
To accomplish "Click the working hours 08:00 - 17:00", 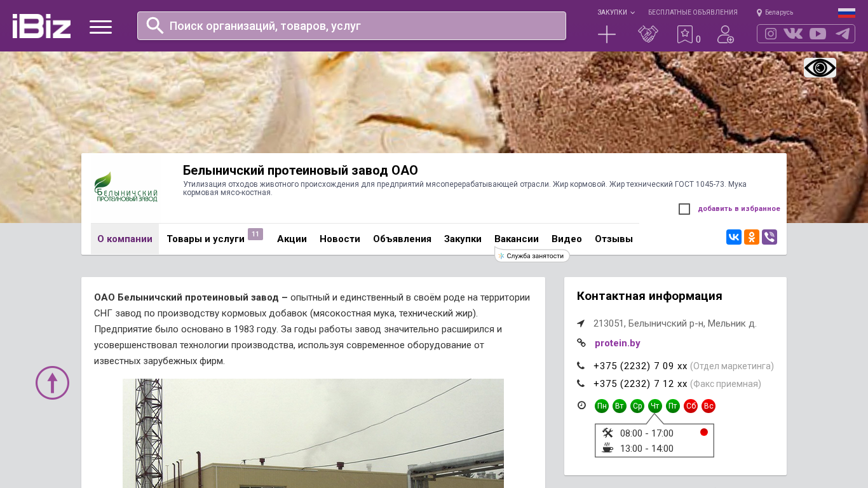I will [647, 433].
